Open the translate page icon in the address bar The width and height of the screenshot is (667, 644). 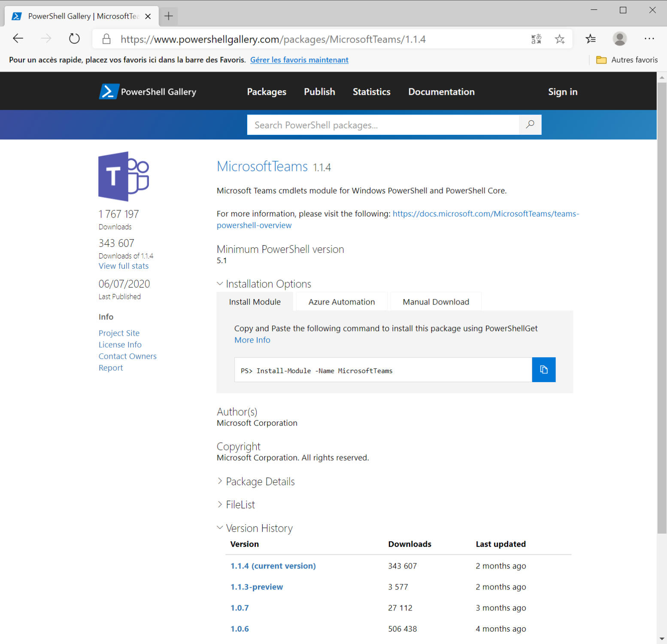[537, 39]
